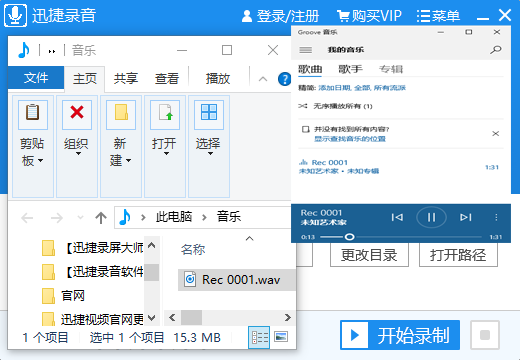Viewport: 520px width, 360px height.
Task: Click 打开路径 button
Action: (x=458, y=255)
